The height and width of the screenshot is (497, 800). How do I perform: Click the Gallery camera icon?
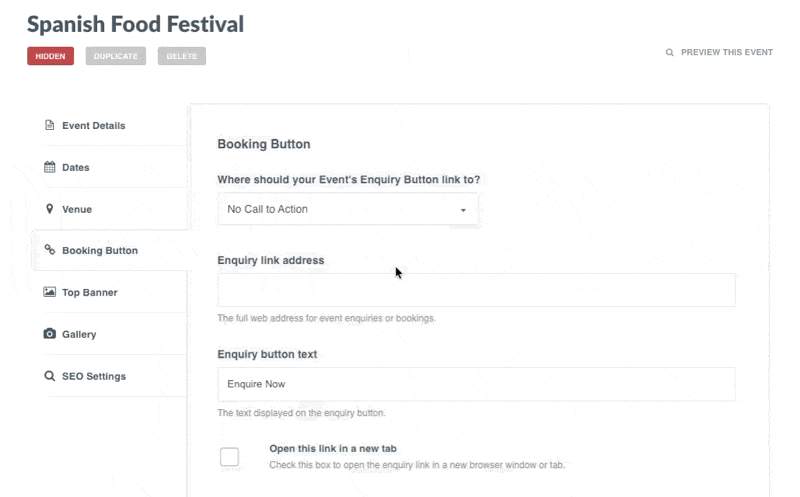(49, 334)
